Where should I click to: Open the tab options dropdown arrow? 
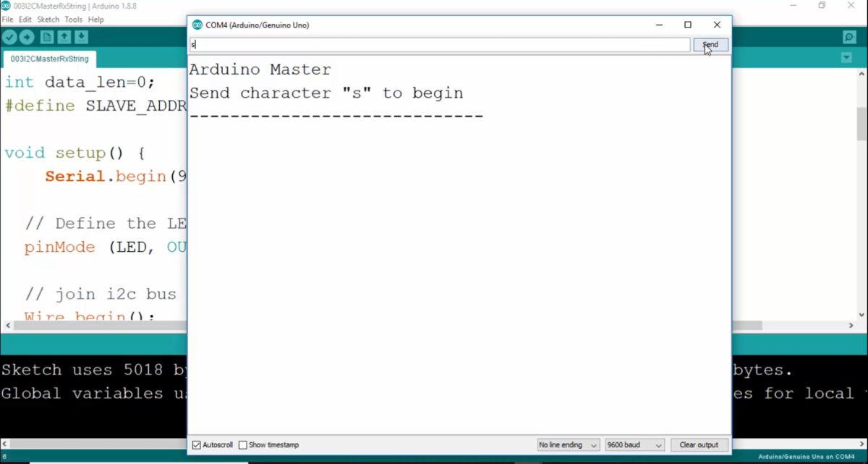(x=846, y=56)
